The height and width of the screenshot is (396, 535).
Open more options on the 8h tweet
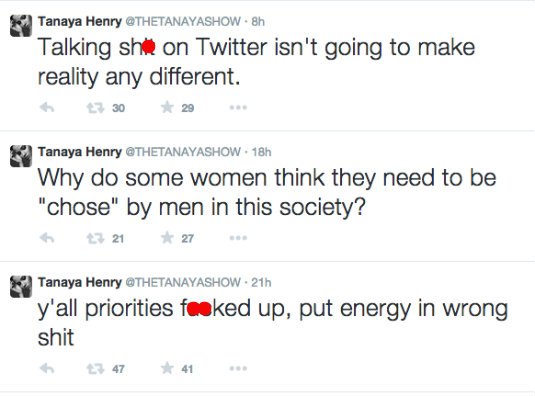pyautogui.click(x=238, y=108)
